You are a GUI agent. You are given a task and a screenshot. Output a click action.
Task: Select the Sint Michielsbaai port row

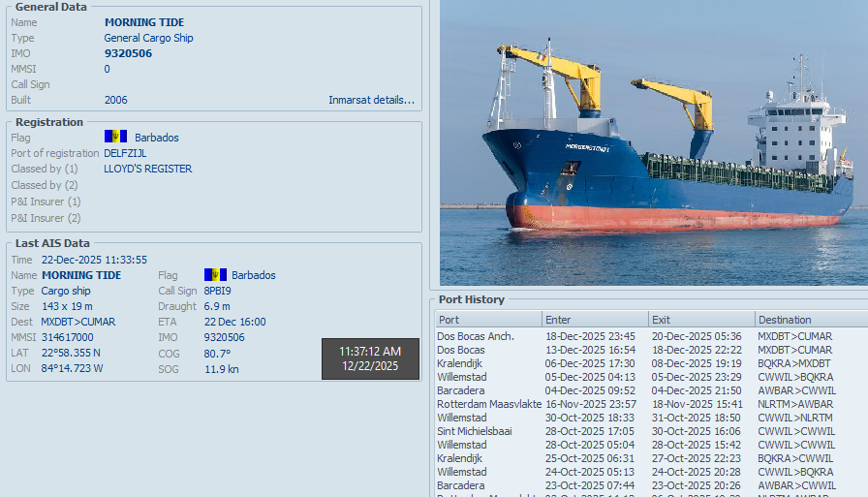[x=652, y=431]
